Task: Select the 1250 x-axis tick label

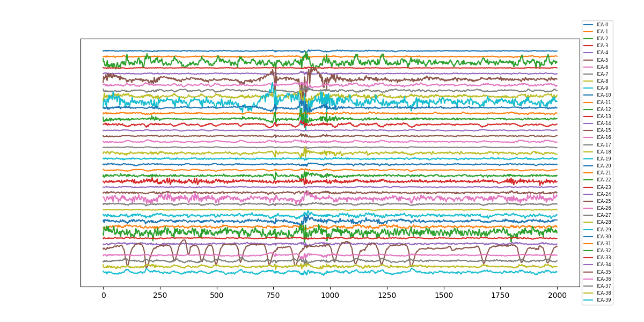Action: 386,295
